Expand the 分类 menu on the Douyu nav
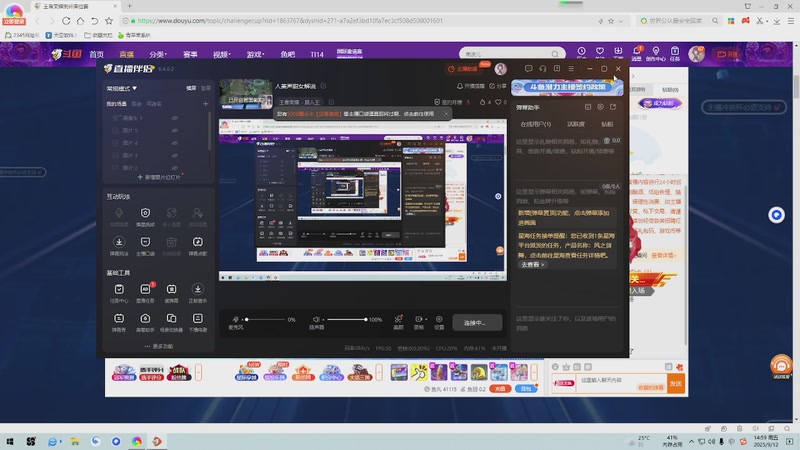This screenshot has width=800, height=450. click(x=158, y=54)
